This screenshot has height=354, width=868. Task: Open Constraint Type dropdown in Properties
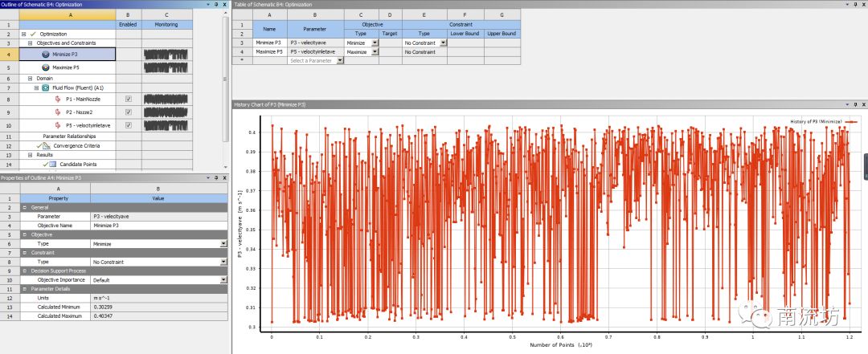(x=223, y=262)
